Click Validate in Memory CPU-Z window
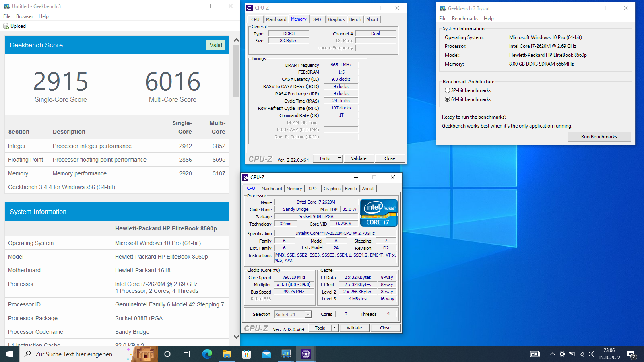Screen dimensions: 644x362 [359, 158]
